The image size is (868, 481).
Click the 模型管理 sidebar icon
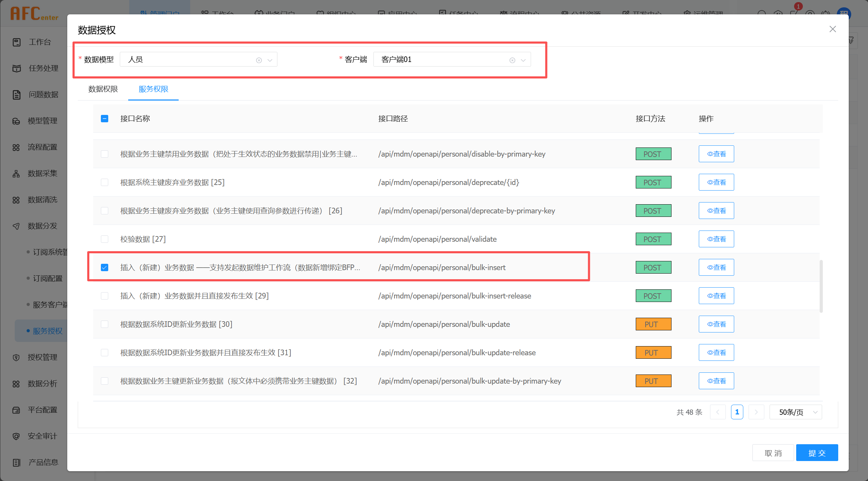[16, 121]
